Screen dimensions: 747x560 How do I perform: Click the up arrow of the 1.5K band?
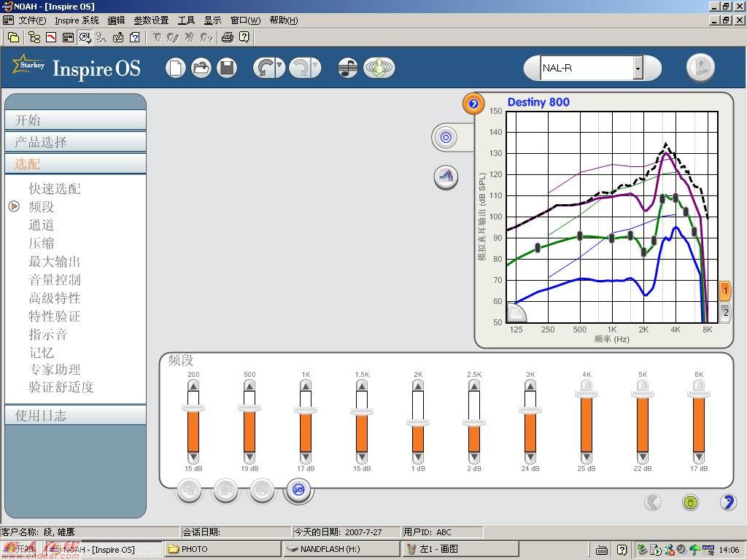click(x=362, y=385)
